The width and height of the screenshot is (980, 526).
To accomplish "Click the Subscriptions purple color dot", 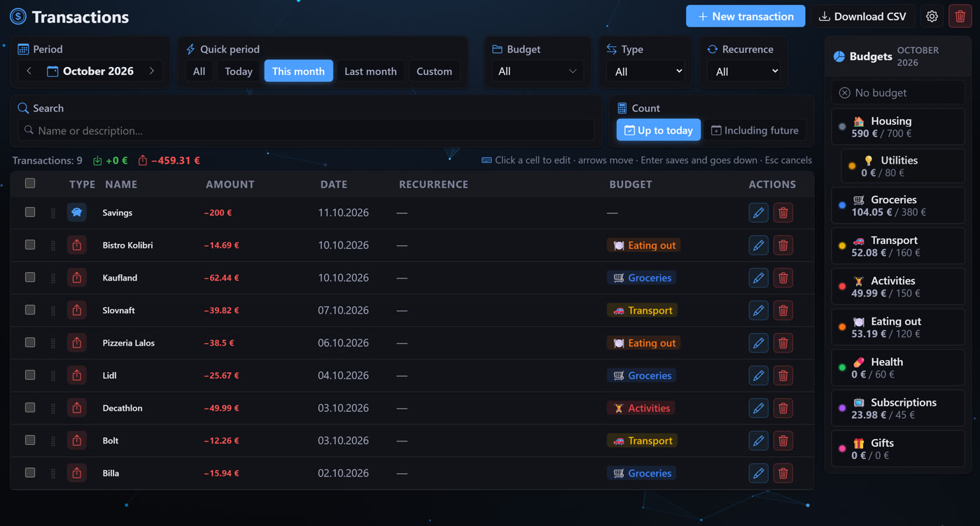I will pyautogui.click(x=842, y=408).
